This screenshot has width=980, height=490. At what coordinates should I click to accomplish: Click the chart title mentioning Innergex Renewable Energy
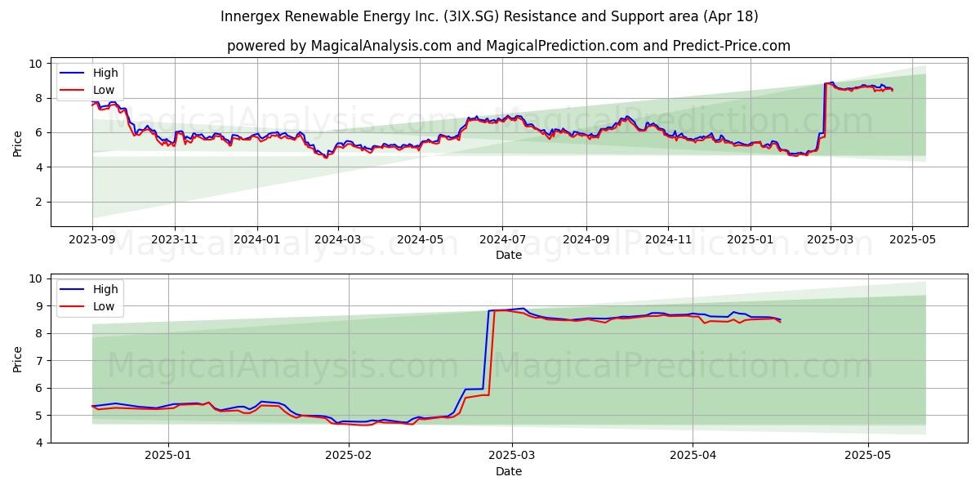click(x=489, y=16)
